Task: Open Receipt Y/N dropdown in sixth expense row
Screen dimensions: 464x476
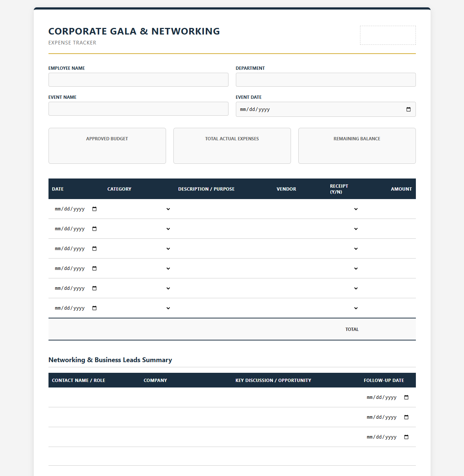Action: (x=344, y=308)
